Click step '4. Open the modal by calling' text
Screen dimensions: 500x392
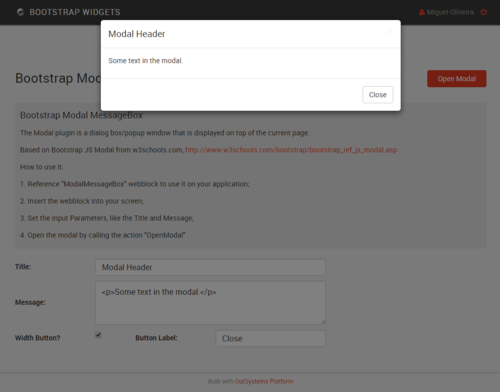click(x=104, y=235)
